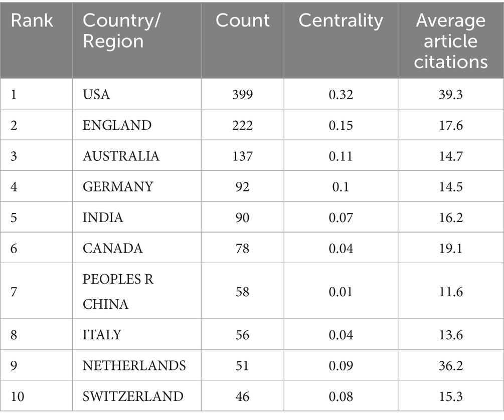Screen dimensions: 504x420
Task: Select the centrality value 0.32
Action: (341, 94)
